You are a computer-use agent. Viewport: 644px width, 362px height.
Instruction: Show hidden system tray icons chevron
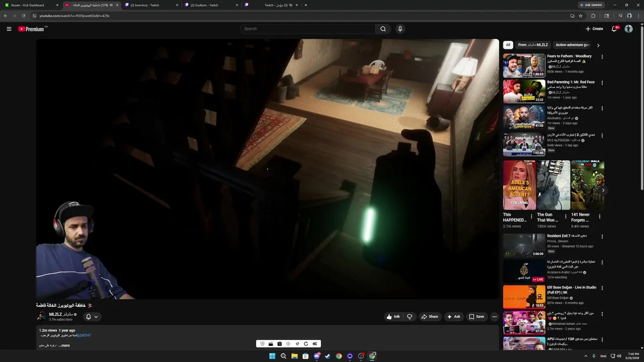(585, 356)
